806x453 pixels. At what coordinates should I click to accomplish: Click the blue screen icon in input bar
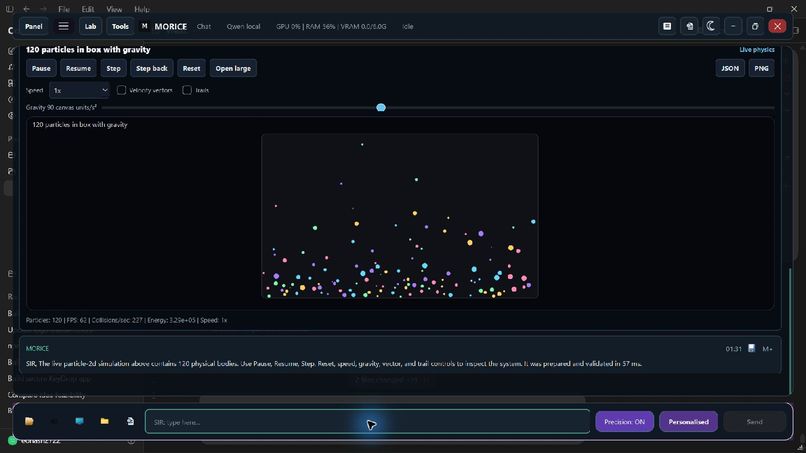(x=79, y=421)
